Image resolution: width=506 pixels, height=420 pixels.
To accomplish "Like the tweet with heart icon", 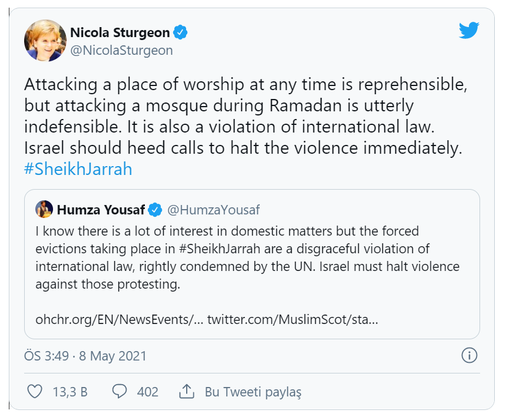I will 35,391.
